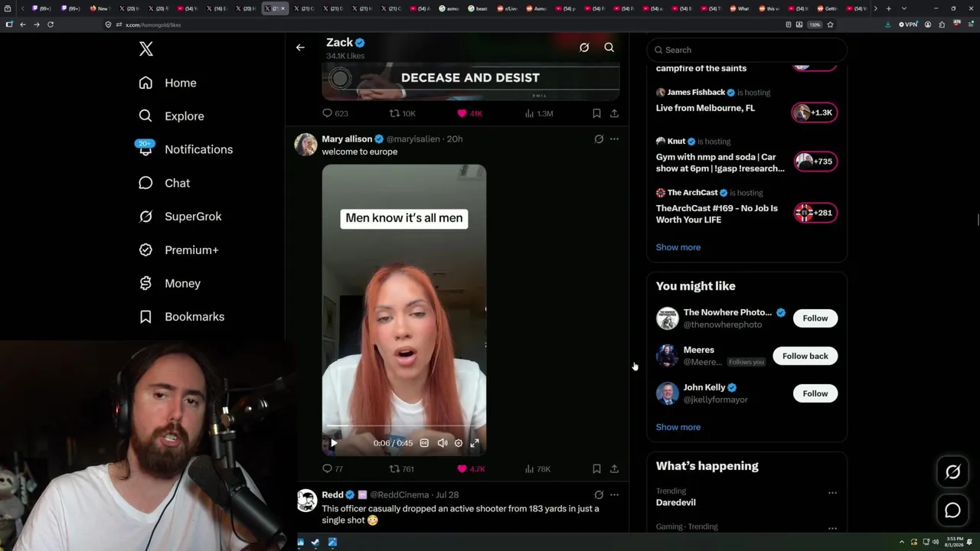Mute Mary allison's video

(x=442, y=443)
